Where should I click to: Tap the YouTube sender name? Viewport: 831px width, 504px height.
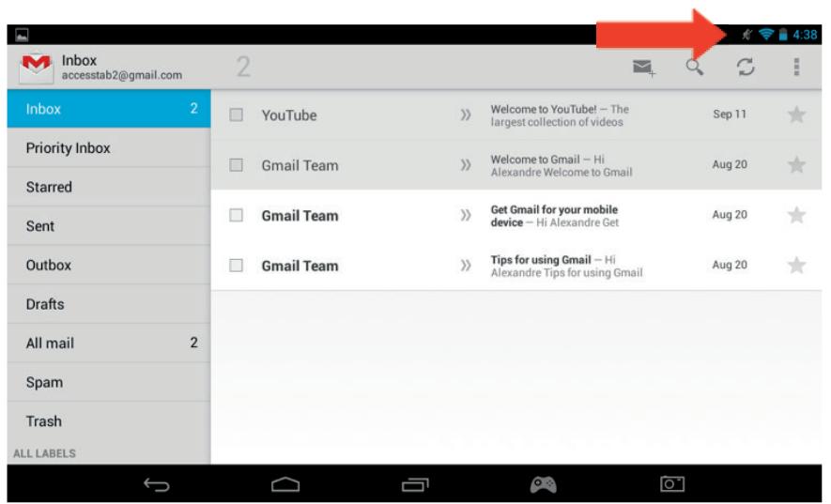pyautogui.click(x=289, y=115)
